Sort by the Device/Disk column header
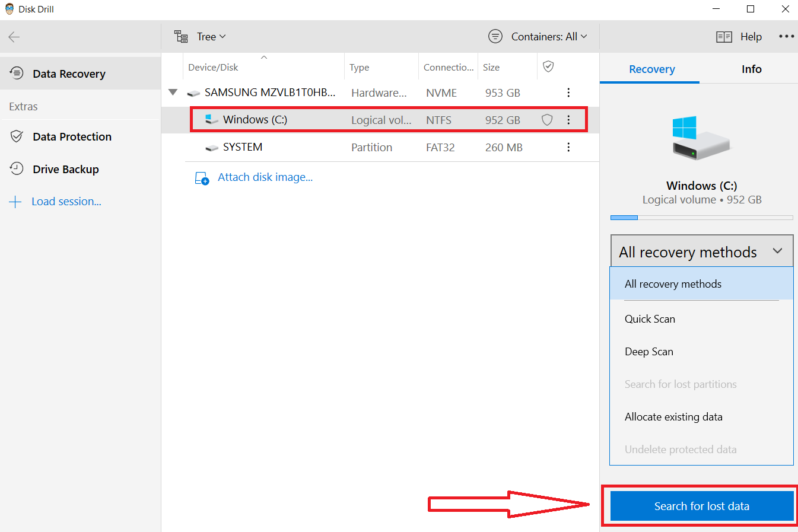This screenshot has width=798, height=532. click(264, 67)
